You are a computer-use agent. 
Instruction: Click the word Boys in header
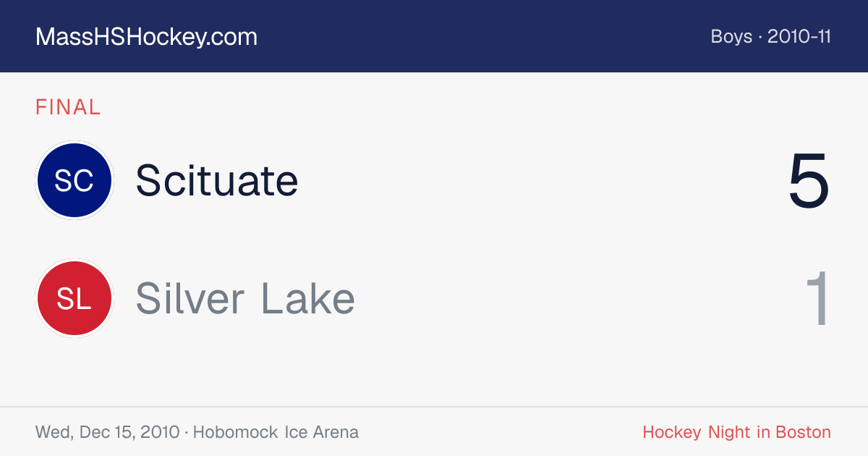(x=731, y=37)
